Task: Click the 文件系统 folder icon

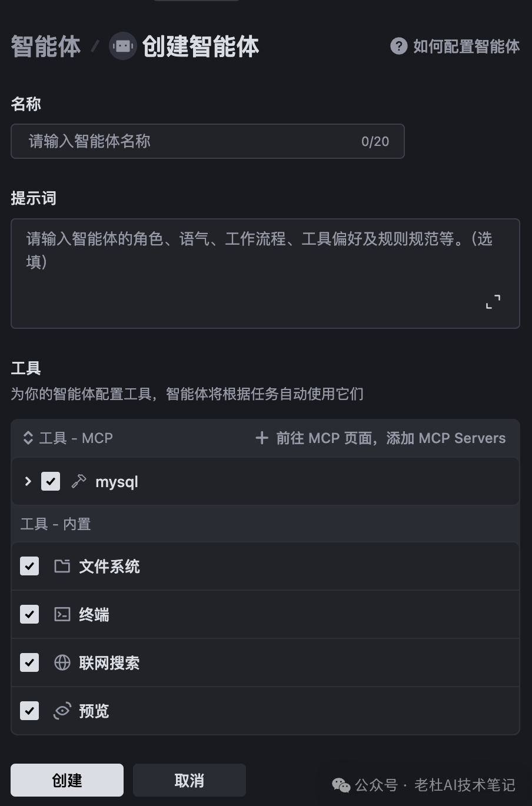Action: 62,567
